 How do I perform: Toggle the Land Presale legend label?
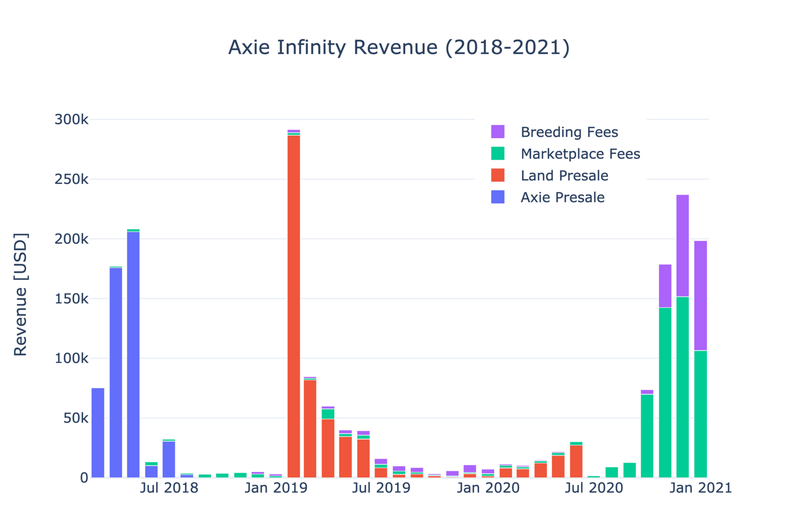click(x=564, y=175)
